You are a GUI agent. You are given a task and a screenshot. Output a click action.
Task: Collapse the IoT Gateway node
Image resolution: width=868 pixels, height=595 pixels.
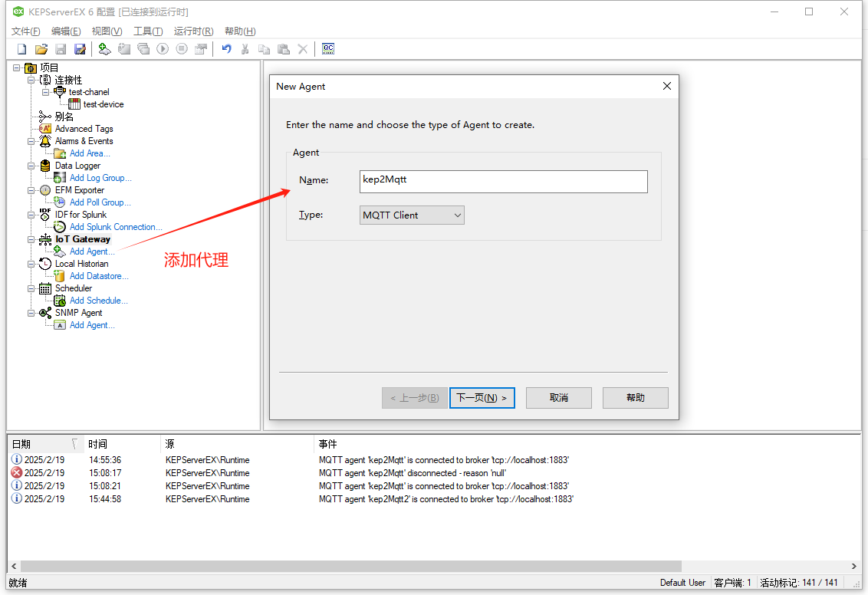(31, 239)
